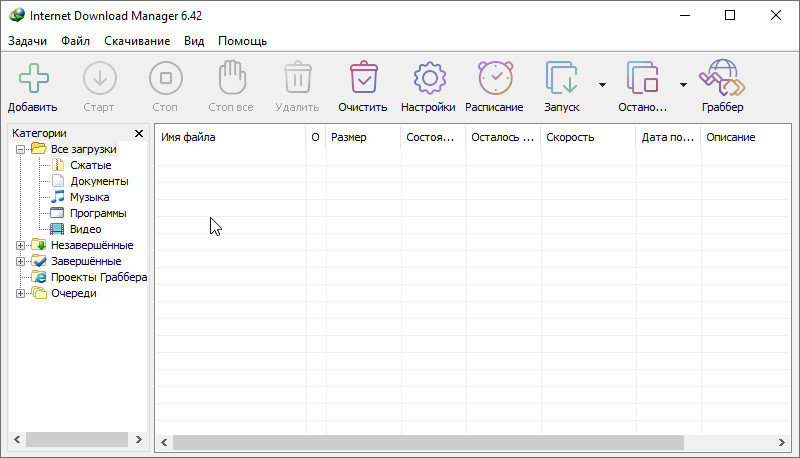The width and height of the screenshot is (800, 458).
Task: Open the dropdown arrow next to Запуск
Action: [602, 85]
